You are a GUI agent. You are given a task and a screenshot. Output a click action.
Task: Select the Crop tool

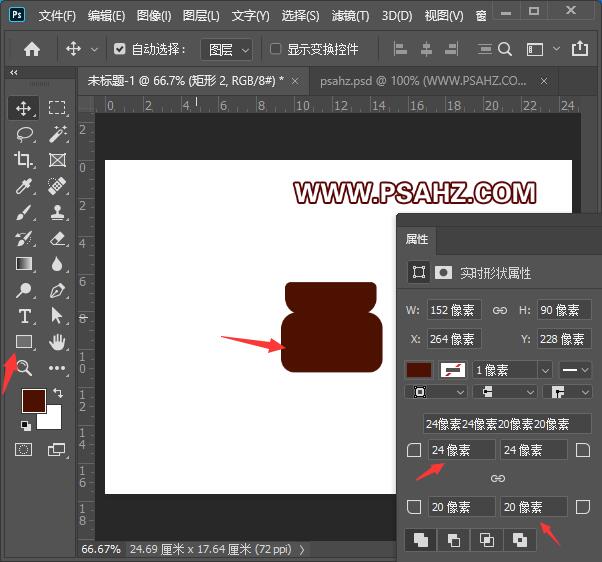pos(23,160)
